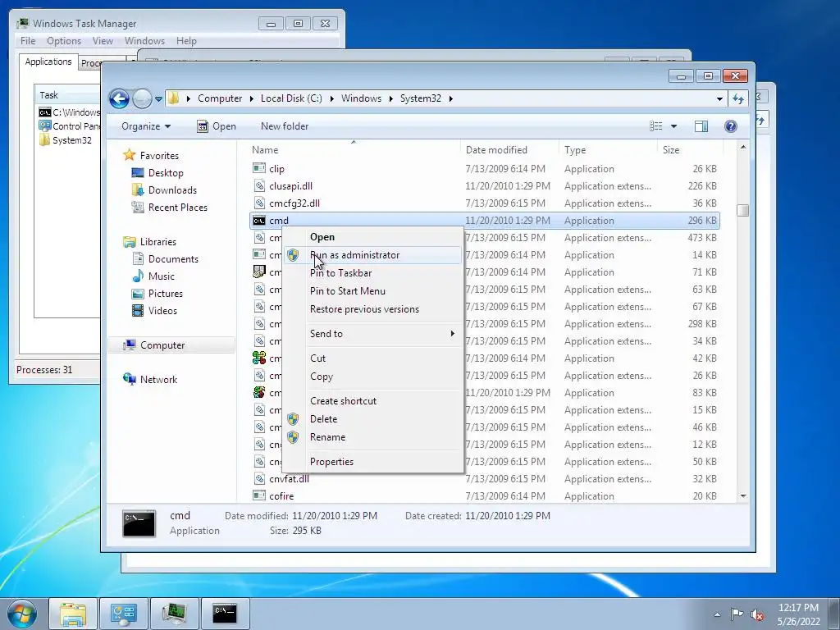Click the file list scrollbar thumb
The height and width of the screenshot is (630, 840).
[x=742, y=211]
